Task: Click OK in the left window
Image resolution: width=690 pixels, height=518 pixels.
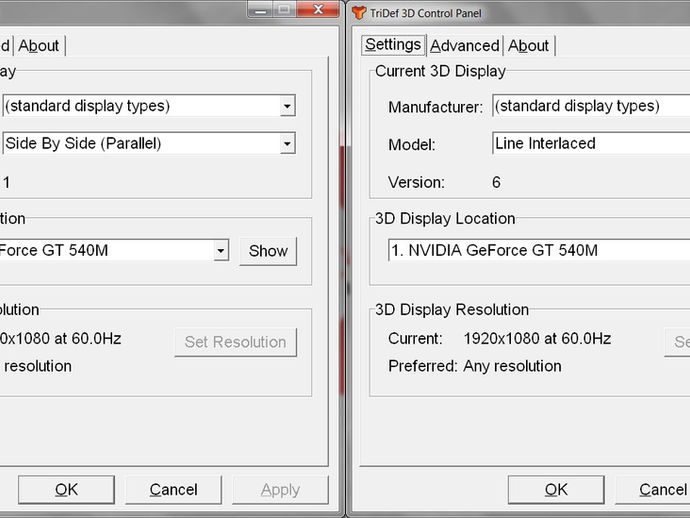Action: pyautogui.click(x=66, y=489)
